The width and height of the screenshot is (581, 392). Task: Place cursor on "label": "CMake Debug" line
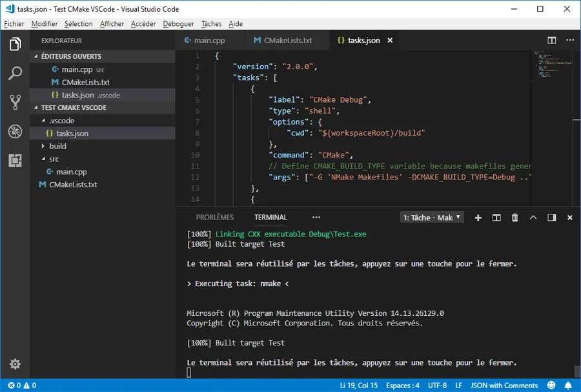(x=320, y=99)
